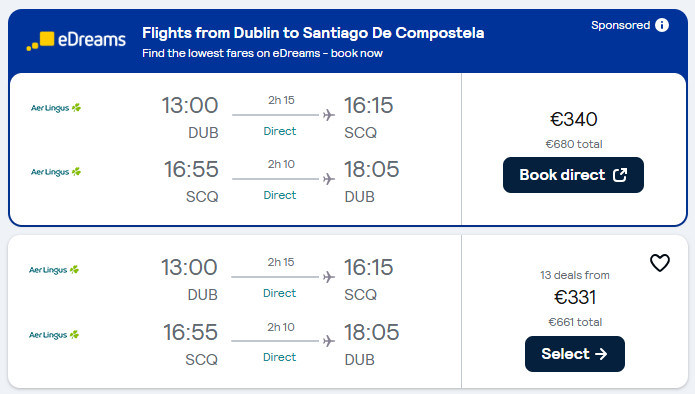The width and height of the screenshot is (695, 394).
Task: Click the 13 deals from text
Action: (x=574, y=275)
